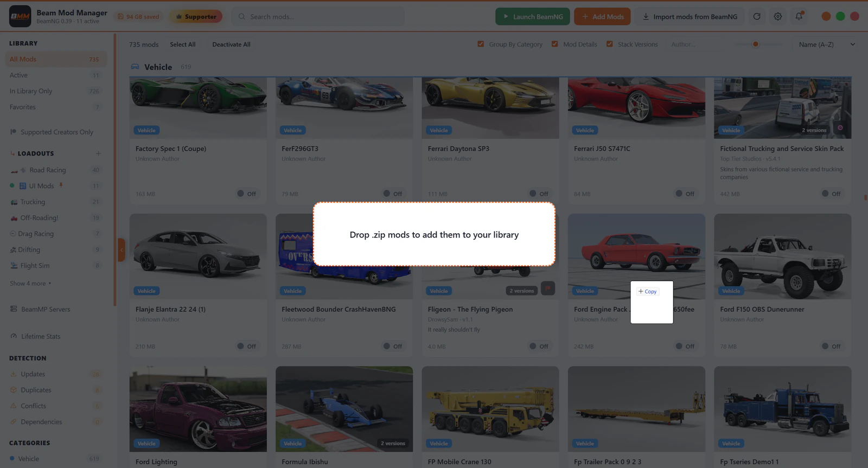The width and height of the screenshot is (868, 468).
Task: Switch on Ford F150 OBS Dunerunner
Action: coord(831,346)
